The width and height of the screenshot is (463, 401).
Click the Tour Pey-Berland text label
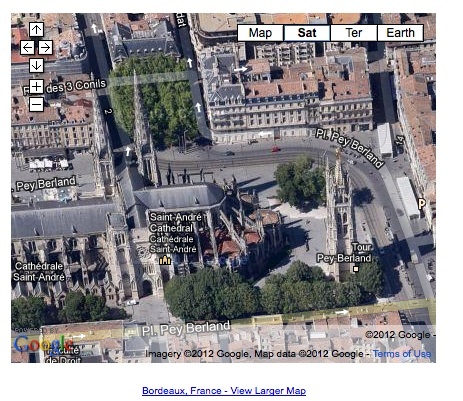click(344, 253)
